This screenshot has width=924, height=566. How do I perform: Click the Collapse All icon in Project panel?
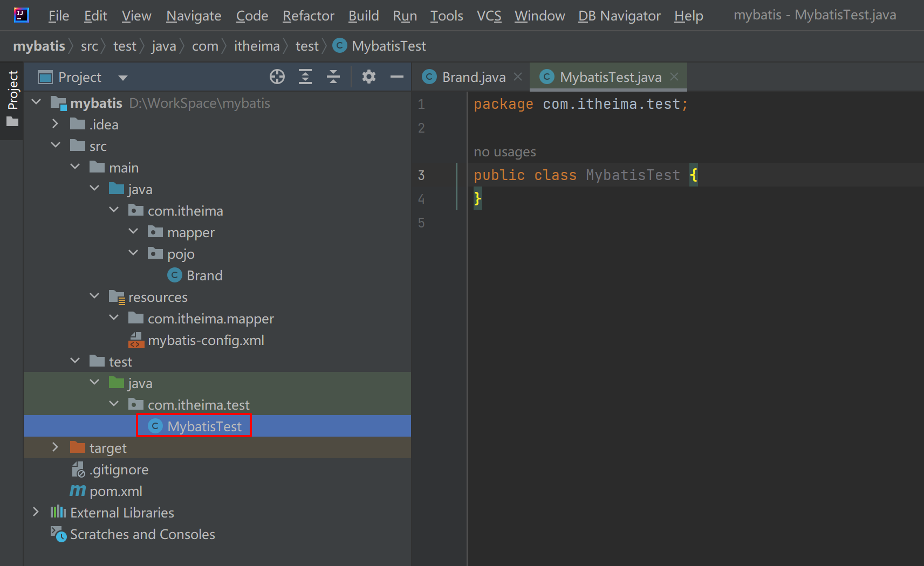coord(333,77)
